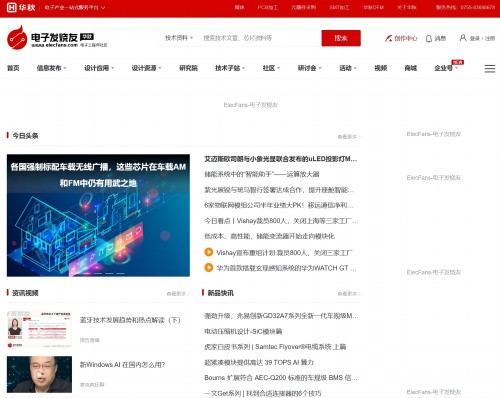Open the 华秋DFM link in the top bar
The width and height of the screenshot is (500, 398).
tap(373, 7)
